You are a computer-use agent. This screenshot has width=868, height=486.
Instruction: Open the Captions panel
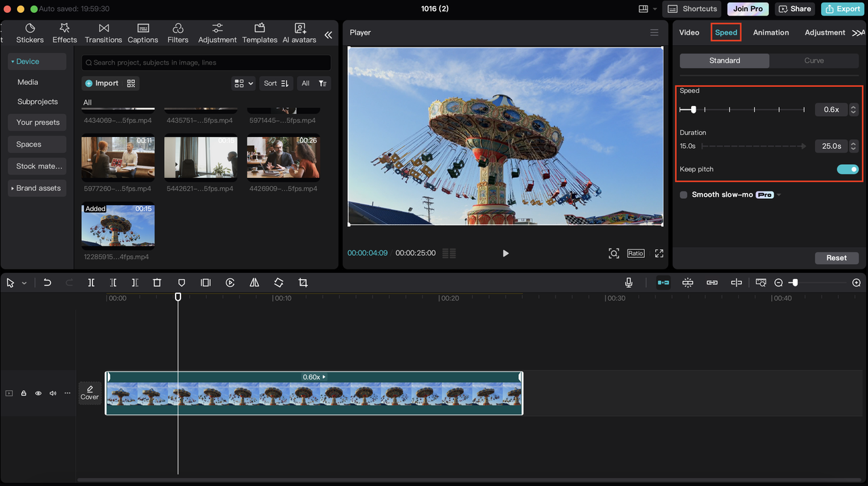143,33
